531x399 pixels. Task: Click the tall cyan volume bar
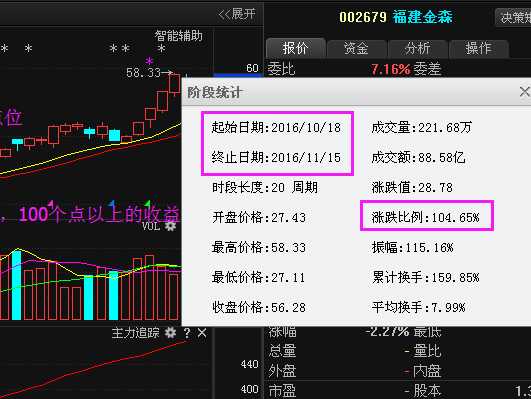16,285
